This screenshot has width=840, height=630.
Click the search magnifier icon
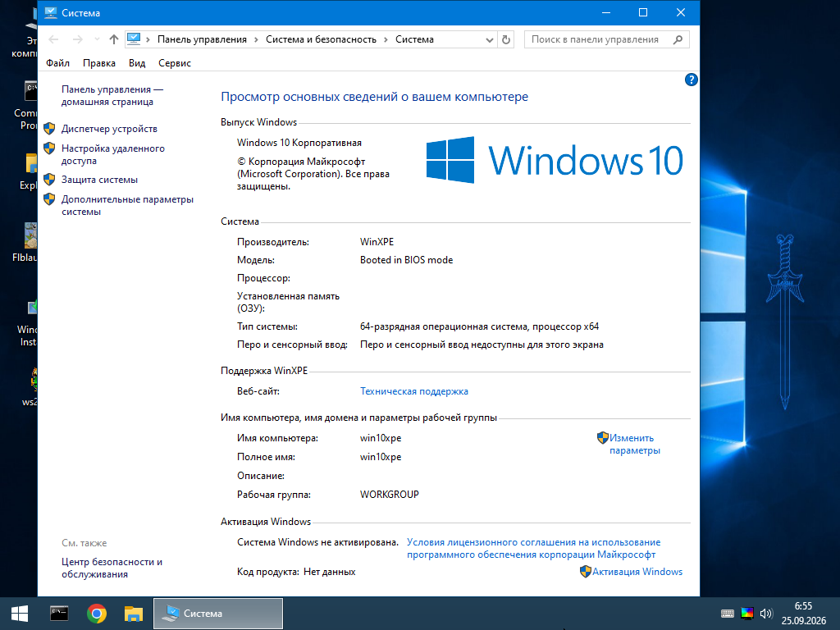[678, 39]
